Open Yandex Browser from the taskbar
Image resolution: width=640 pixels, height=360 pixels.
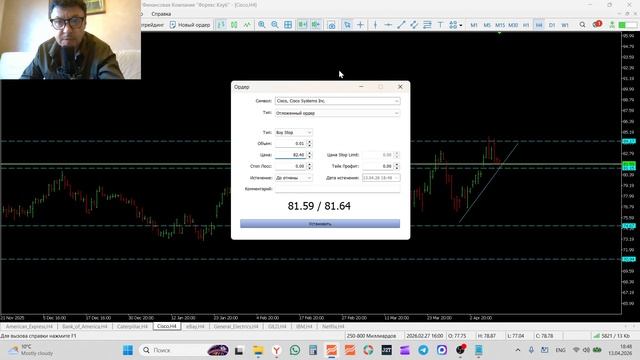coord(276,350)
